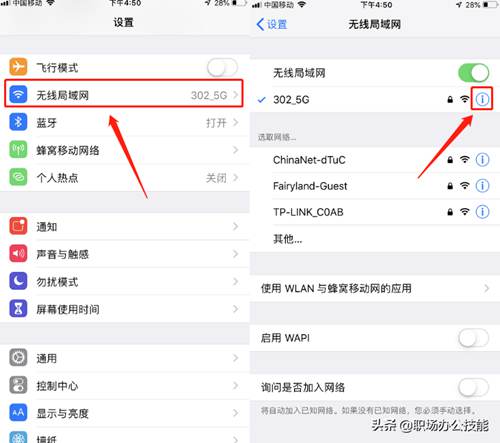Tap the Do Not Disturb moon icon
Screen dimensions: 500x443
pyautogui.click(x=18, y=281)
